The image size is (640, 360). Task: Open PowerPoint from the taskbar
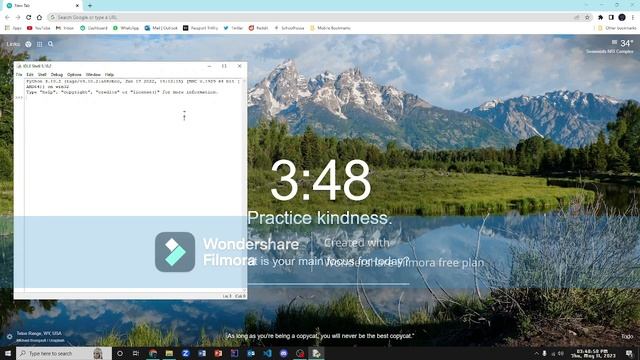pyautogui.click(x=218, y=353)
